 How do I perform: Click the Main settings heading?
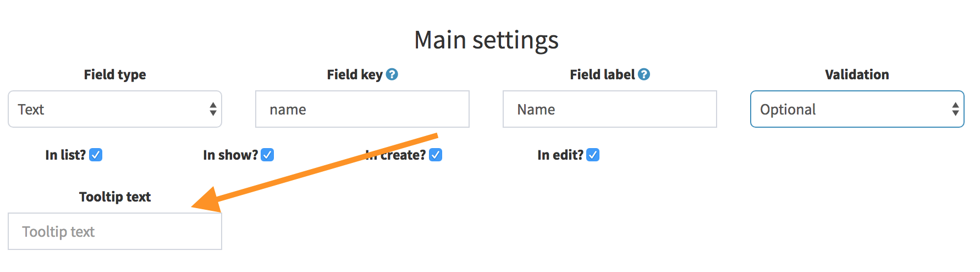tap(486, 40)
